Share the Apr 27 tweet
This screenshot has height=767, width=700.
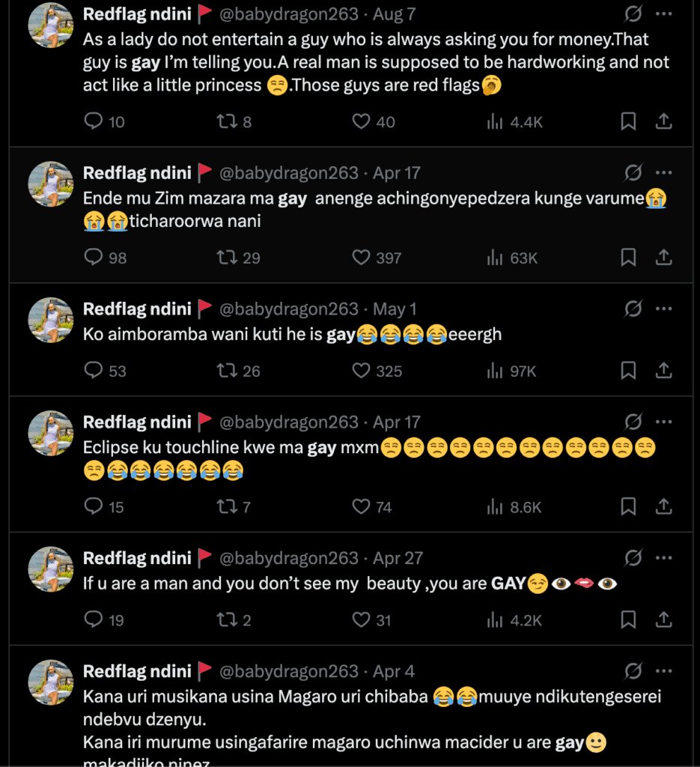tap(663, 619)
